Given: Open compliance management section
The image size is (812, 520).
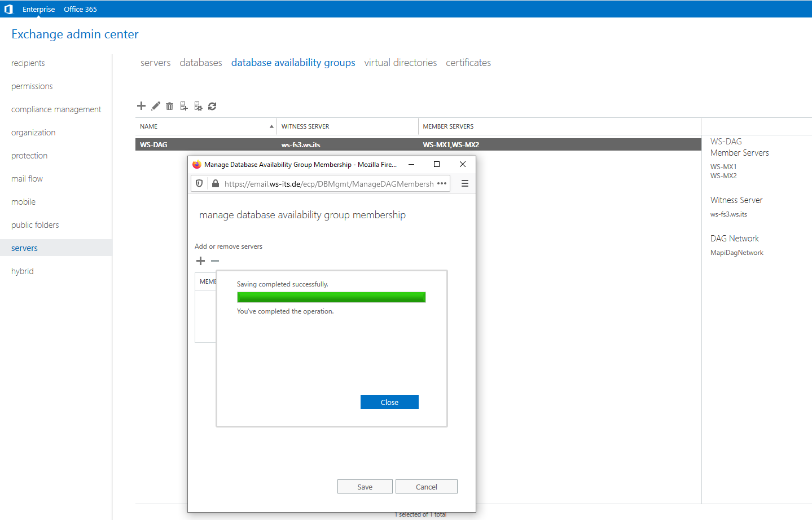Looking at the screenshot, I should coord(56,109).
